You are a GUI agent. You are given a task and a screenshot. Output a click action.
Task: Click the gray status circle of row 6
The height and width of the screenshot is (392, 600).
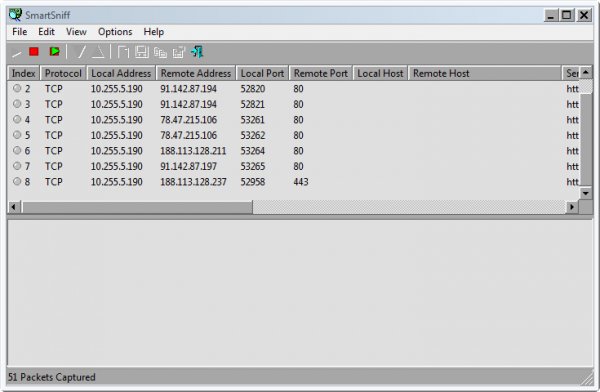(x=17, y=150)
